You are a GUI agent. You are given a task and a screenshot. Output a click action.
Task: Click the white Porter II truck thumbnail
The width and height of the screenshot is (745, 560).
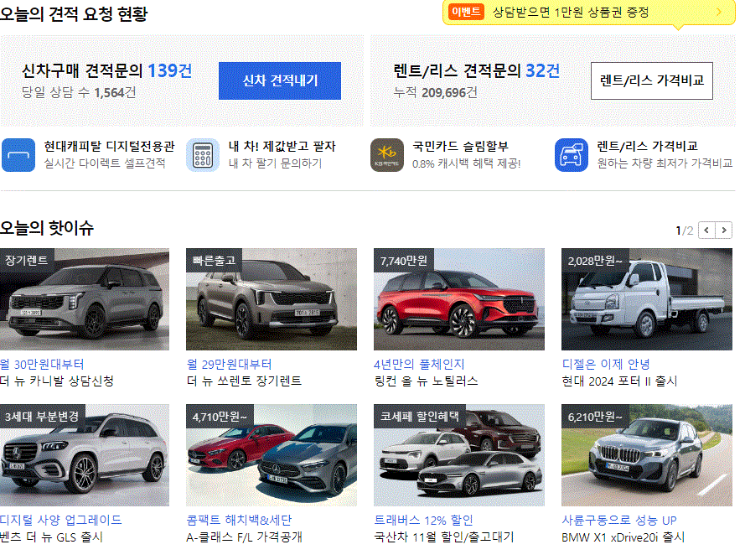point(647,299)
